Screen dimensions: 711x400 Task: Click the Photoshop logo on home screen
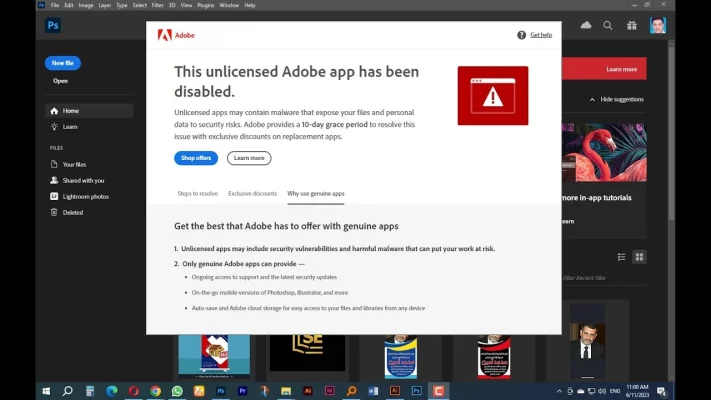click(53, 25)
